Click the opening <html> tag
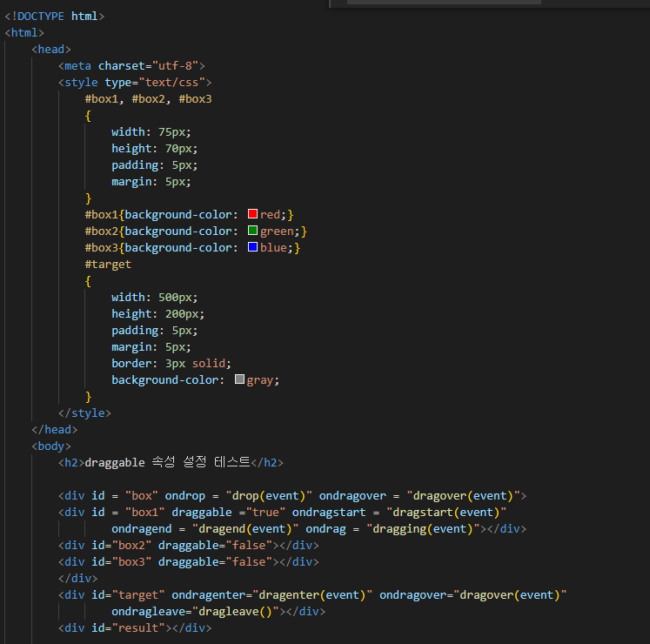 click(x=24, y=33)
